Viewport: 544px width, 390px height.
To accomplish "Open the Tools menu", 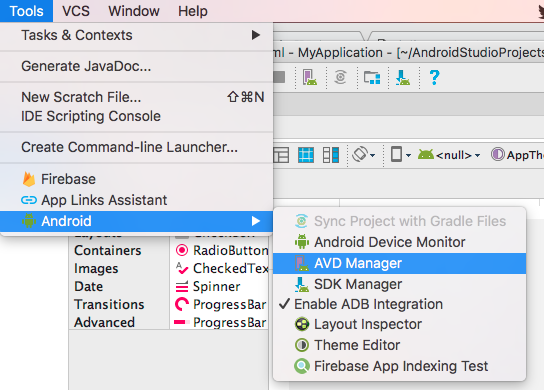I will coord(26,11).
